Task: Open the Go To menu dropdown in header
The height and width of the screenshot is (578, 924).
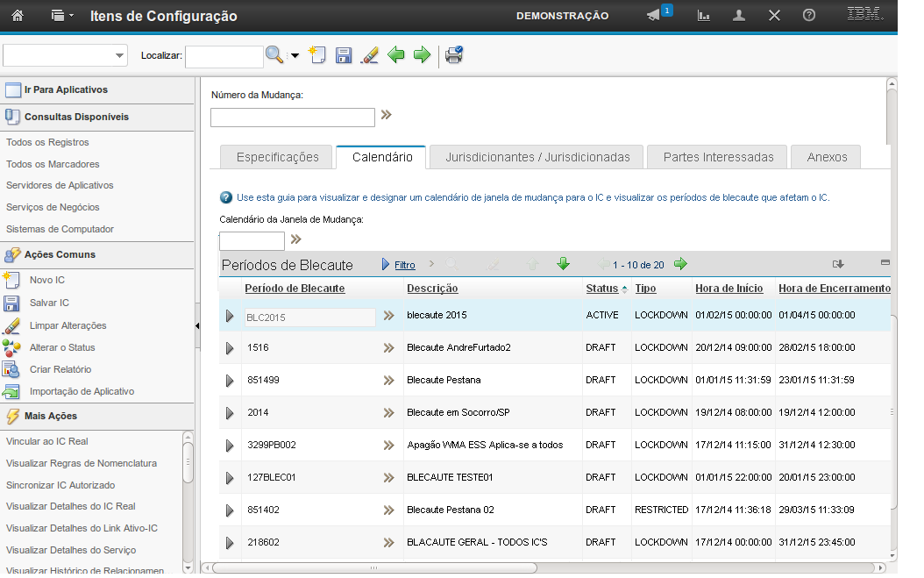Action: 61,16
